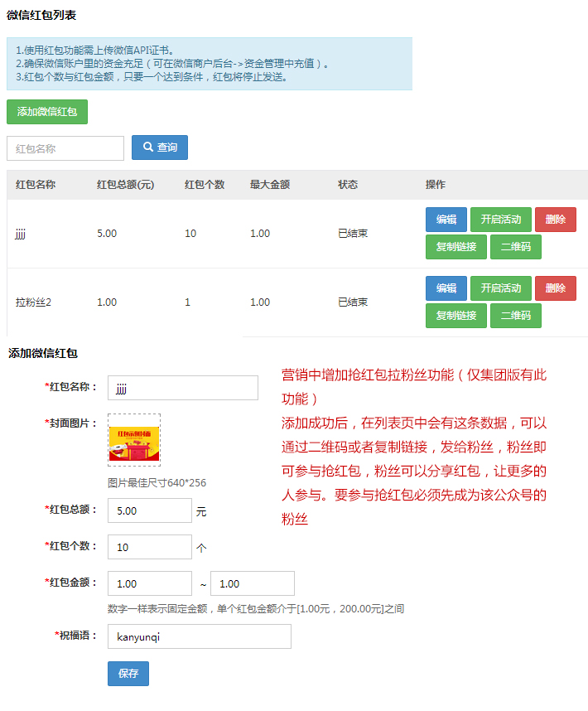588x711 pixels.
Task: Click the green 添加微信红包 button
Action: click(x=47, y=112)
